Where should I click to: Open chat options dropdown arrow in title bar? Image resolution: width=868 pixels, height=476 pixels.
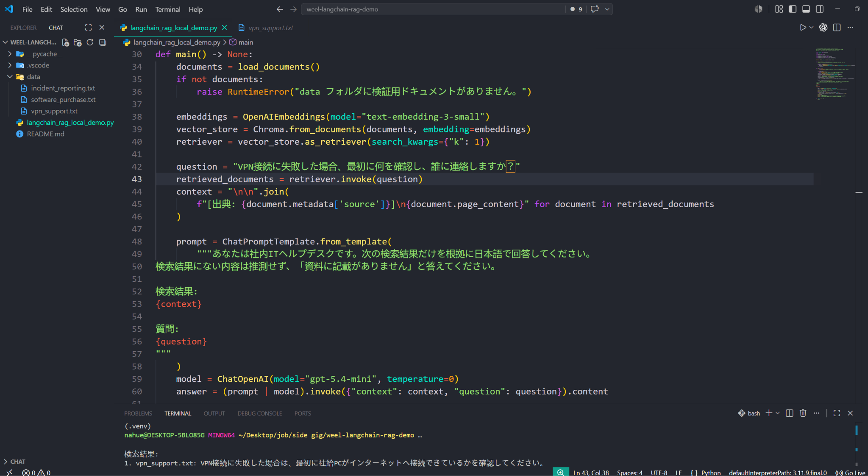click(607, 9)
